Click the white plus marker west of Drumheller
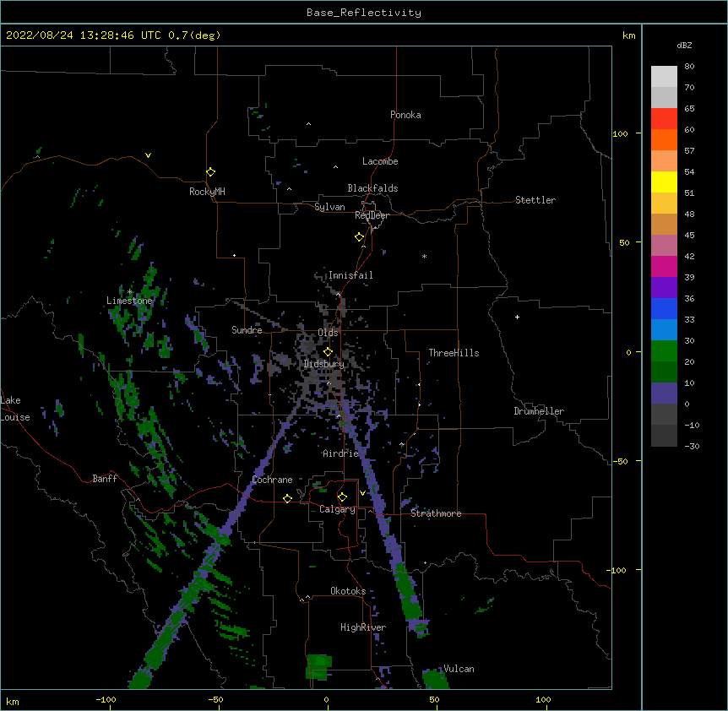The width and height of the screenshot is (728, 711). point(517,317)
